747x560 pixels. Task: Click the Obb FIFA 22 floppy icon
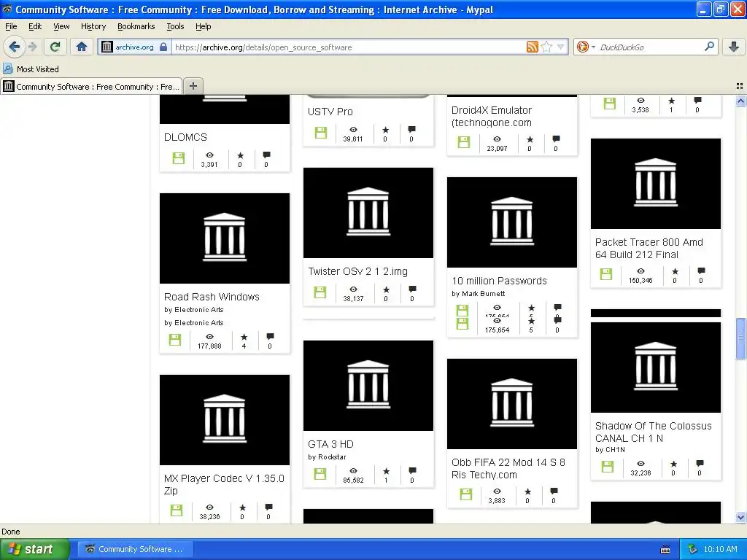[466, 494]
